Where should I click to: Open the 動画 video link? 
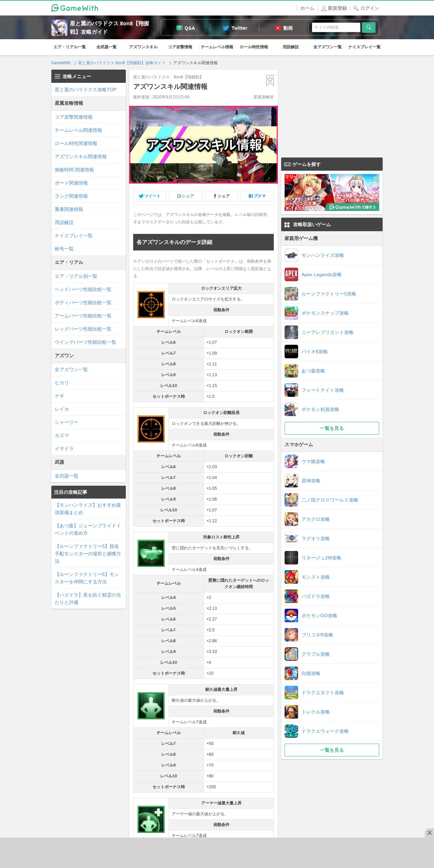pos(284,28)
